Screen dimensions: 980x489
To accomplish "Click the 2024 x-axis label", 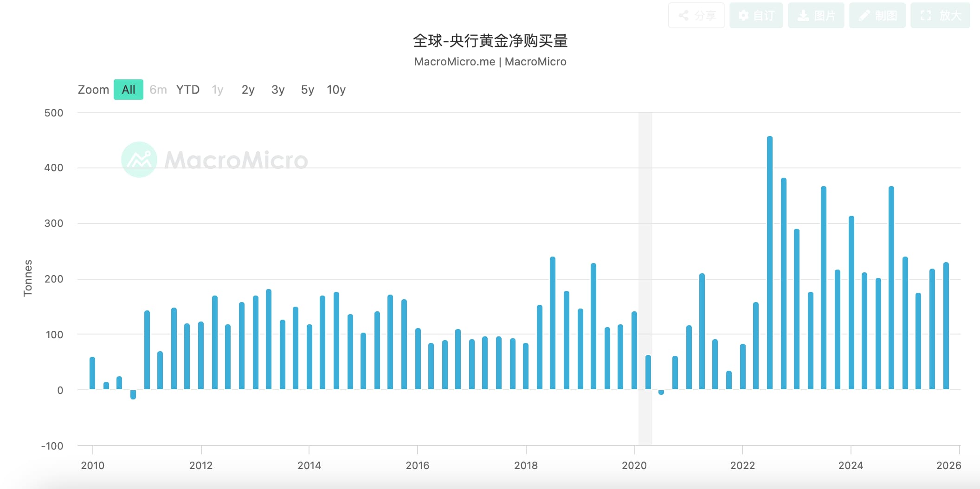I will pyautogui.click(x=851, y=465).
